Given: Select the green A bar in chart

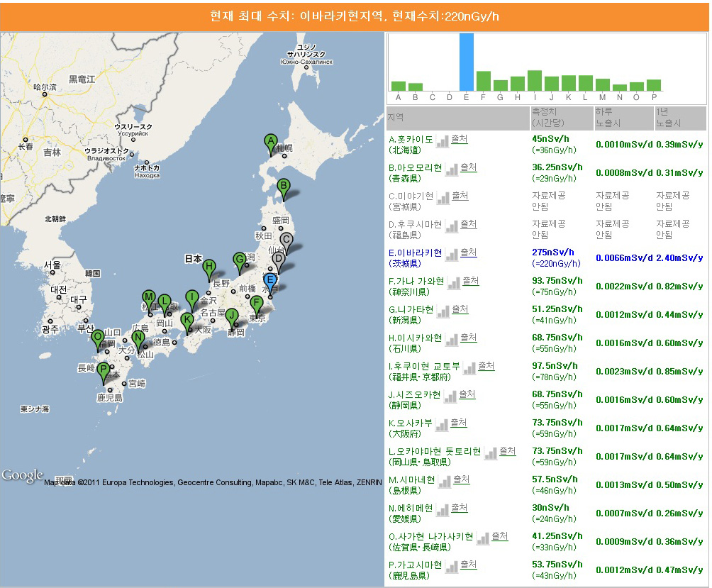Looking at the screenshot, I should tap(399, 86).
